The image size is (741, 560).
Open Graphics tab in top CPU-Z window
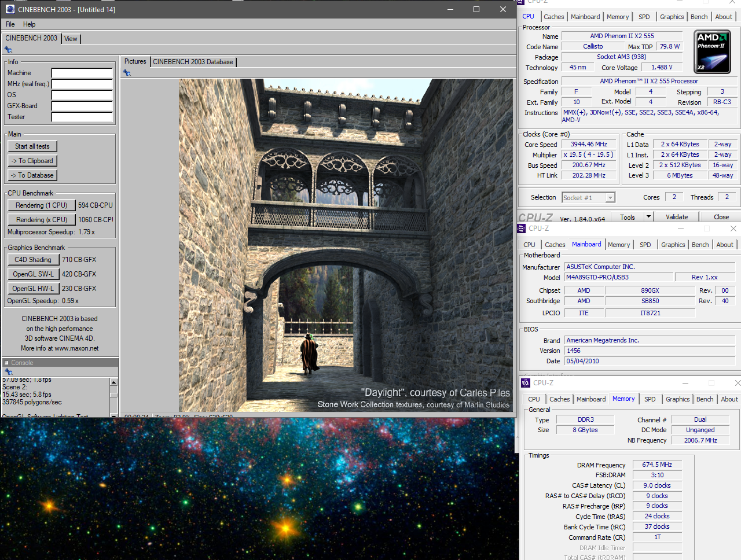pos(672,17)
